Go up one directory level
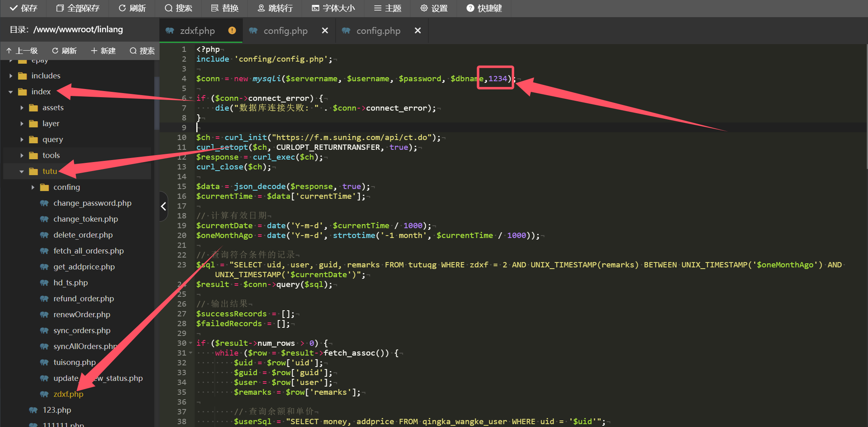Image resolution: width=868 pixels, height=427 pixels. 22,51
